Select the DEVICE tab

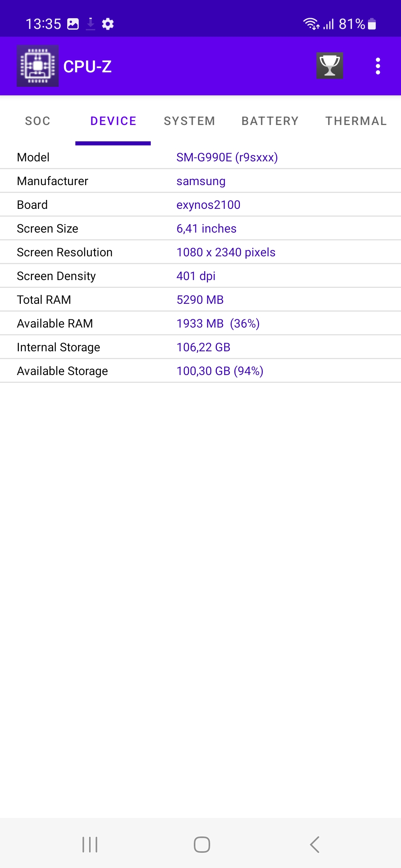pos(113,121)
